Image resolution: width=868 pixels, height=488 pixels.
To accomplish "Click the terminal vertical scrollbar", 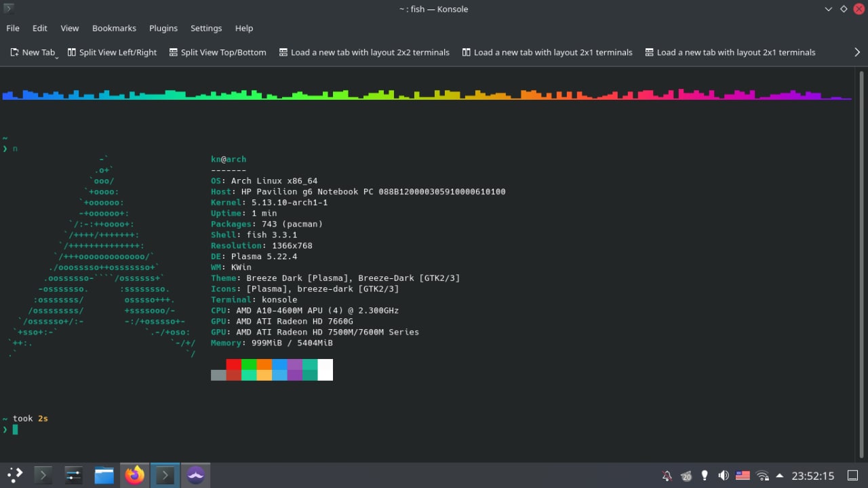I will (862, 265).
